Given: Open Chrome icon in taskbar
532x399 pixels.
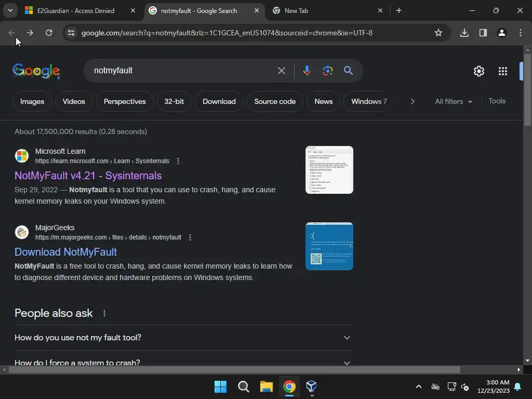Looking at the screenshot, I should [x=289, y=387].
